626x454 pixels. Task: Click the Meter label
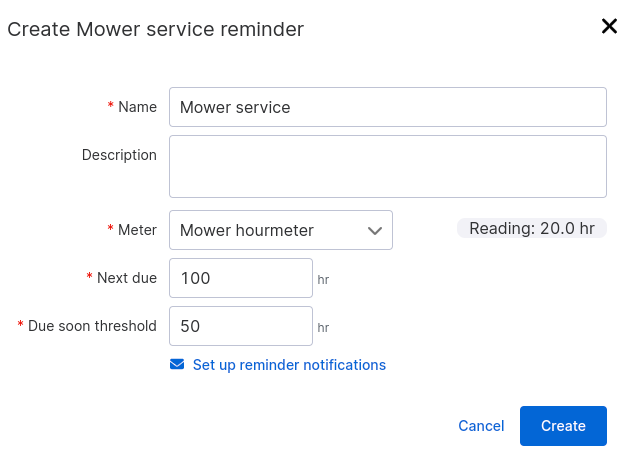pyautogui.click(x=137, y=230)
